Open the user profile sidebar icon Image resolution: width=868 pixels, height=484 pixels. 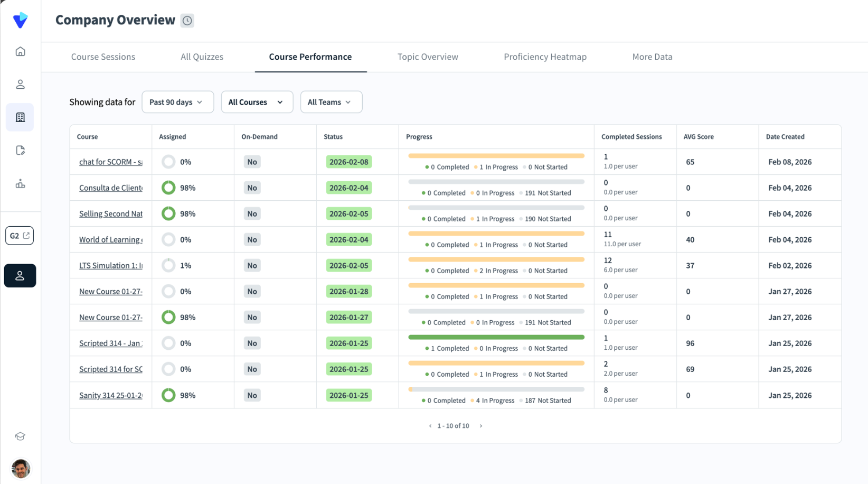click(20, 84)
